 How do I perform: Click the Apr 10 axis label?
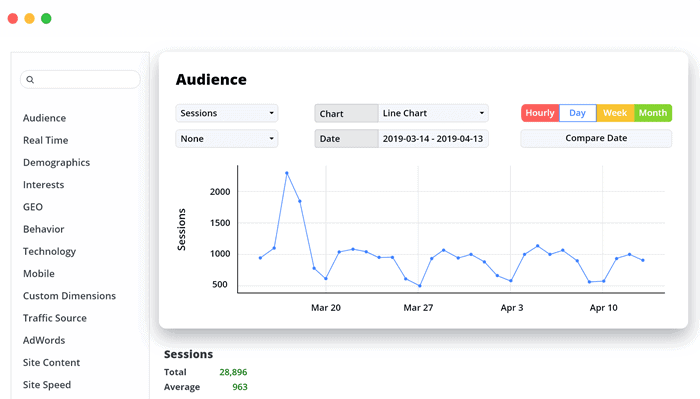point(604,308)
